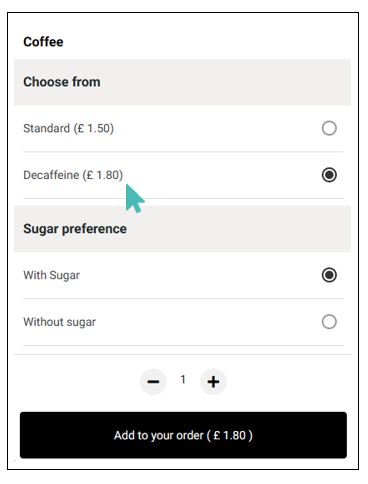Click the Decaffeine (£ 1.80) label text
This screenshot has height=484, width=368.
(73, 175)
